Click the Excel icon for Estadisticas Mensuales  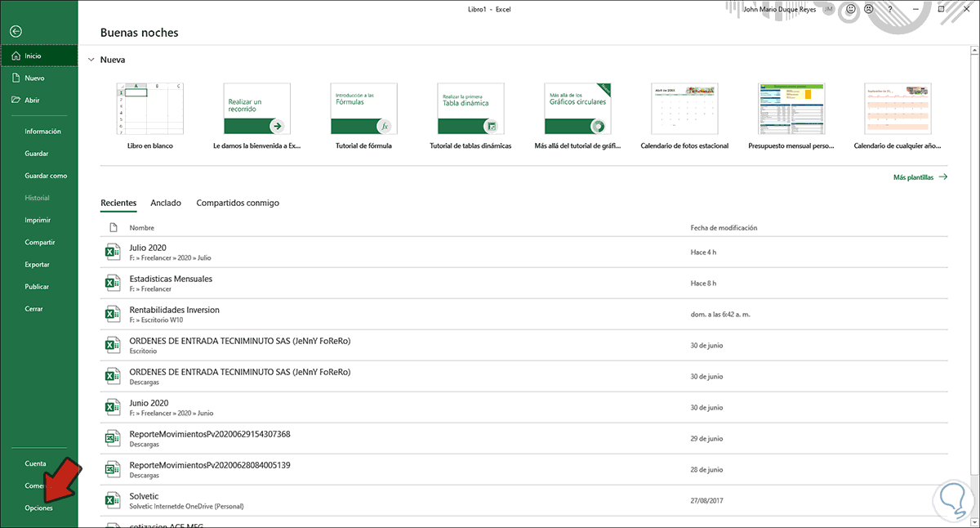click(113, 284)
